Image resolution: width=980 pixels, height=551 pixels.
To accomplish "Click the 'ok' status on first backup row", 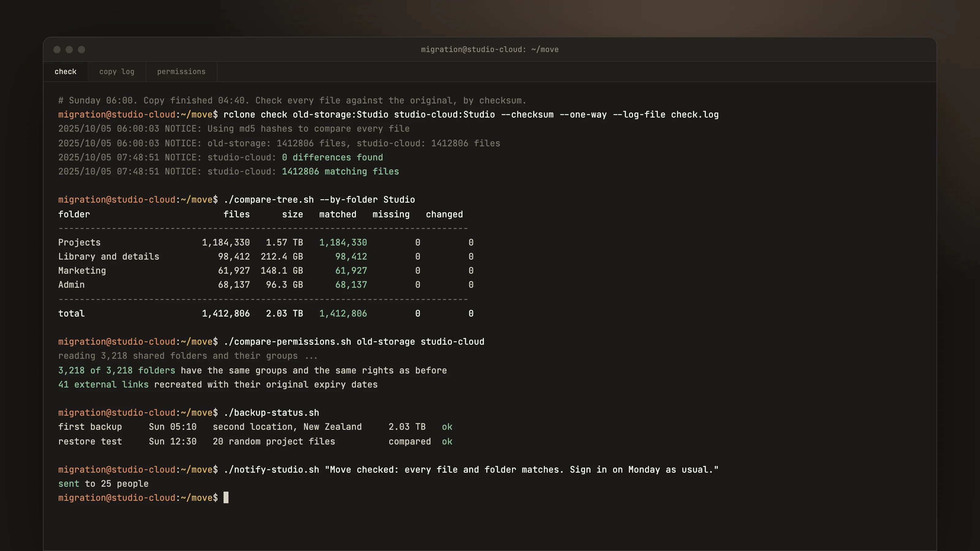I will coord(447,427).
